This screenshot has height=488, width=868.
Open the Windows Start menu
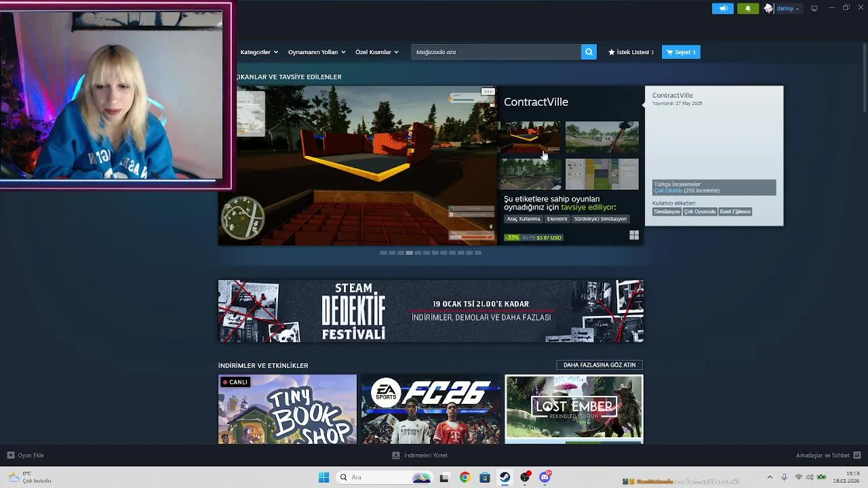point(323,477)
